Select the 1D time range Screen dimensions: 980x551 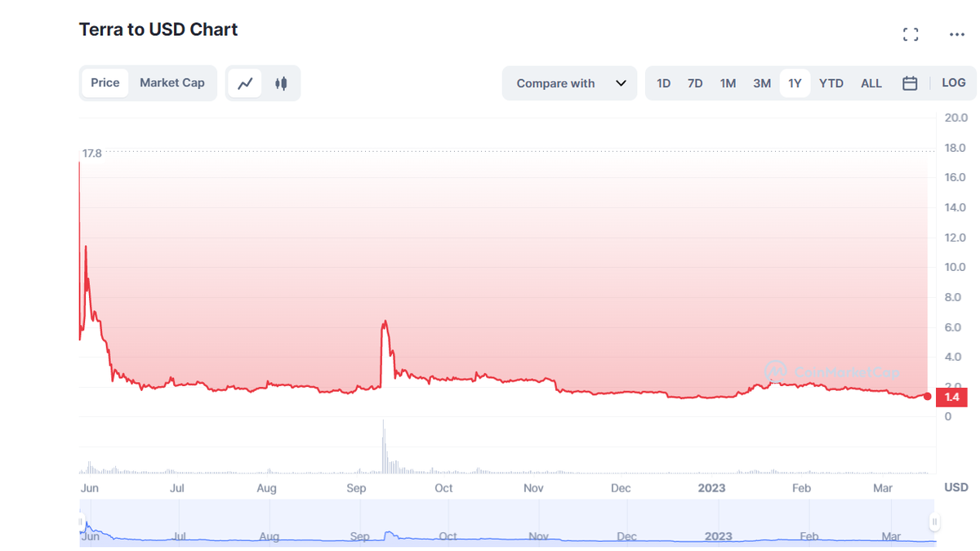click(x=664, y=83)
